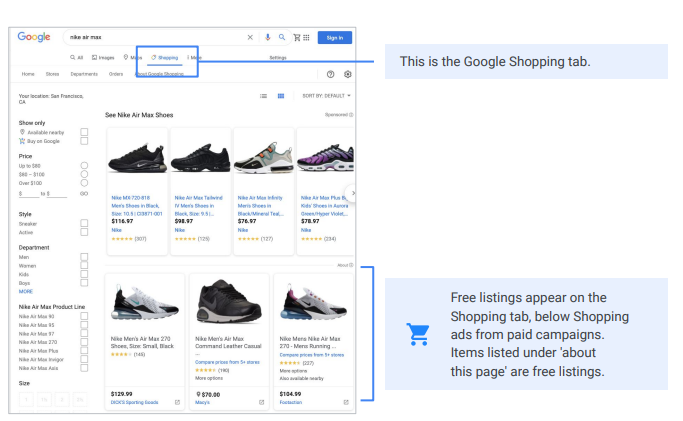Open the More search tabs menu

(194, 57)
